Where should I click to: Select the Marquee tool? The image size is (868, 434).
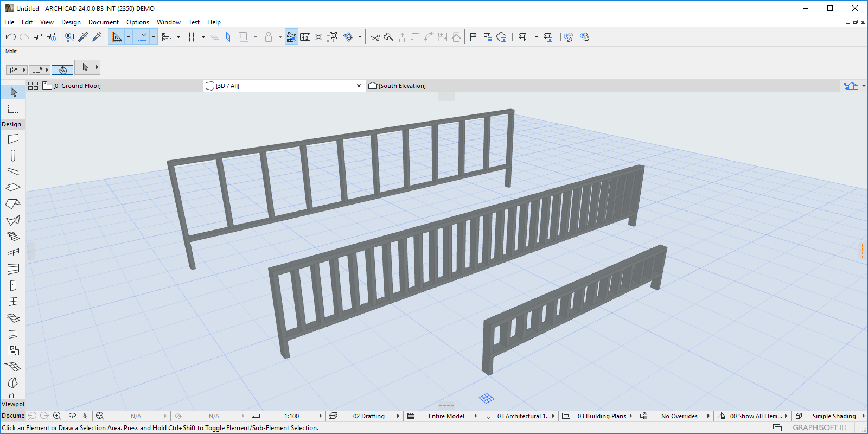pyautogui.click(x=13, y=109)
